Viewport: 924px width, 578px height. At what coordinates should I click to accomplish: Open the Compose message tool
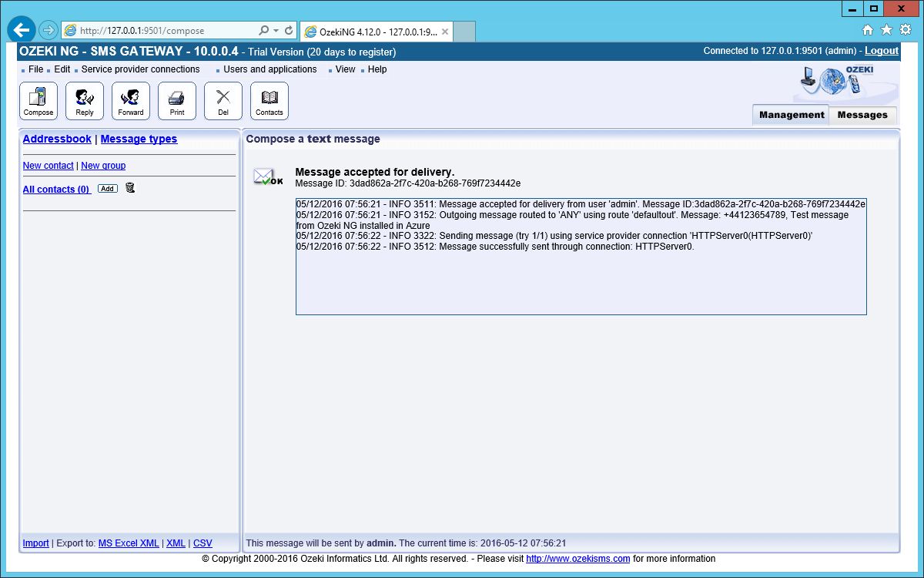pos(38,101)
